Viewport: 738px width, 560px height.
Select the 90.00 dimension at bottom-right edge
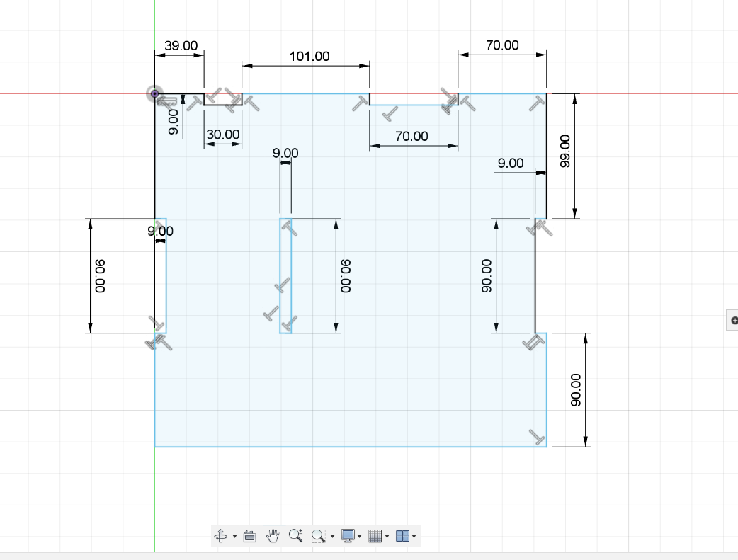[x=576, y=390]
